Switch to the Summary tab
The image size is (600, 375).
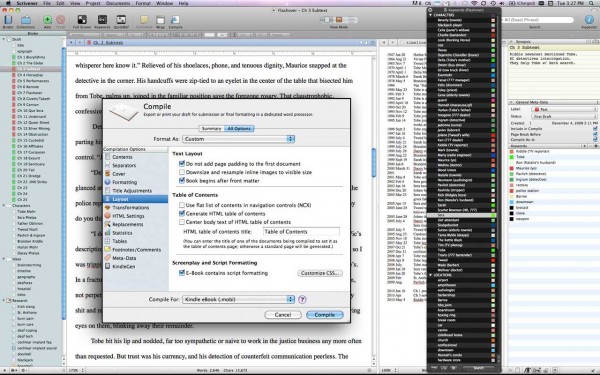(x=212, y=129)
